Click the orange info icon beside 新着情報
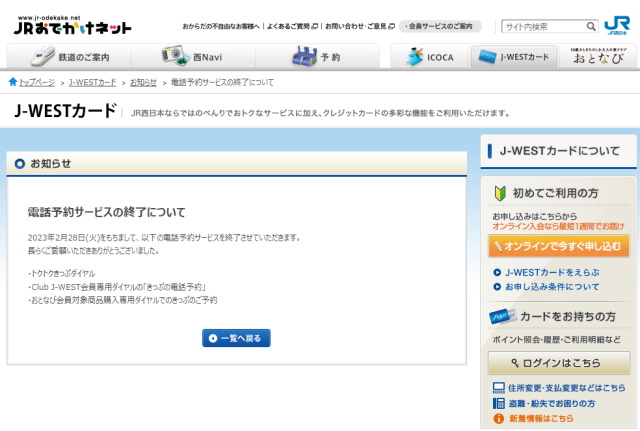Image resolution: width=640 pixels, height=431 pixels. pyautogui.click(x=499, y=418)
